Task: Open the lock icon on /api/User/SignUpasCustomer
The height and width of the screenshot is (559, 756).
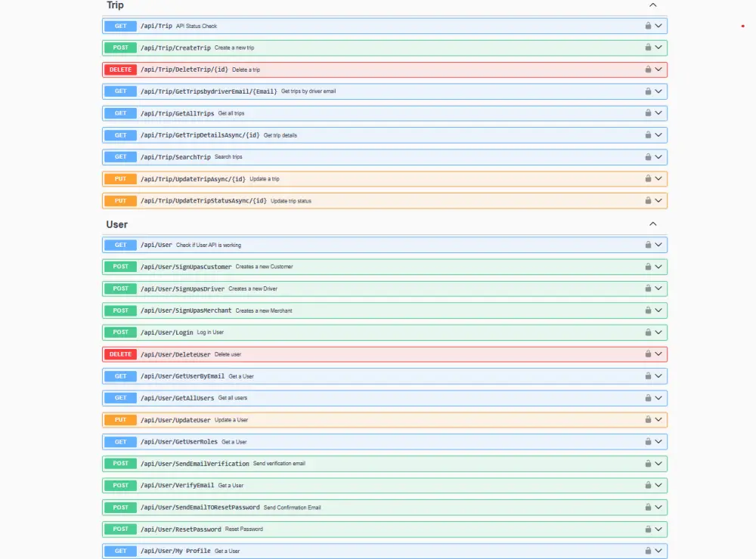Action: coord(646,266)
